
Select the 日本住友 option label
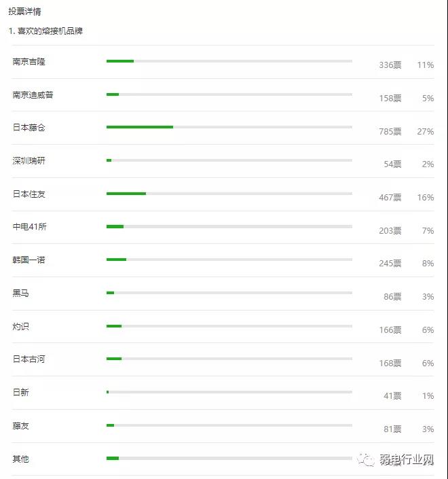click(x=29, y=194)
